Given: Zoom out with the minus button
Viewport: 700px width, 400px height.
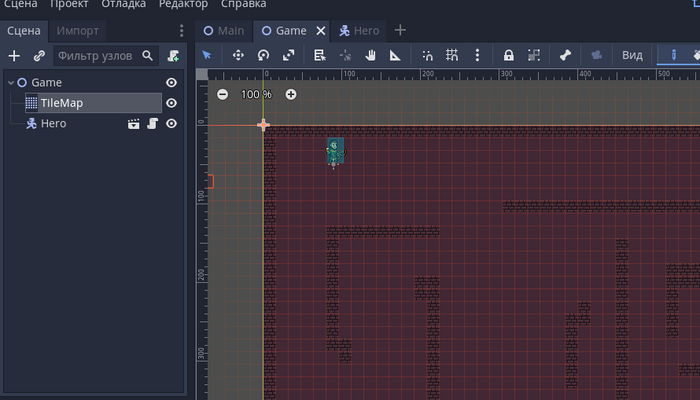Looking at the screenshot, I should [222, 94].
